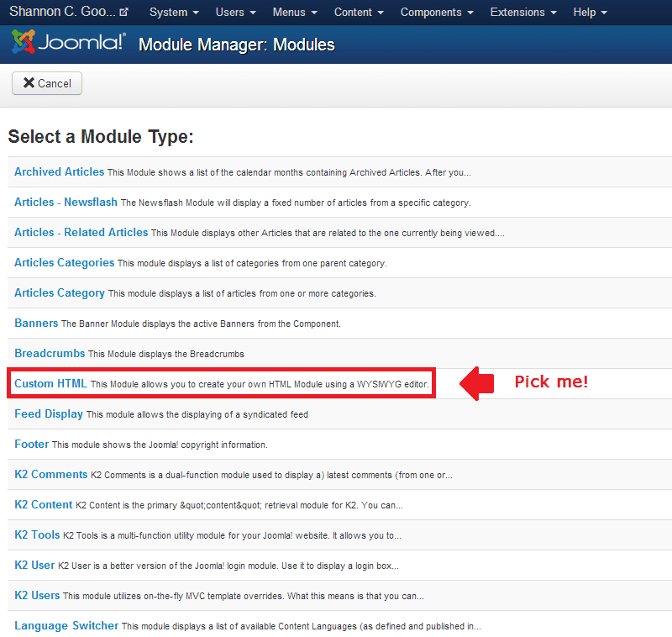The height and width of the screenshot is (637, 672).
Task: Click description 'This Module displays the Breadcrumbs'
Action: point(166,354)
